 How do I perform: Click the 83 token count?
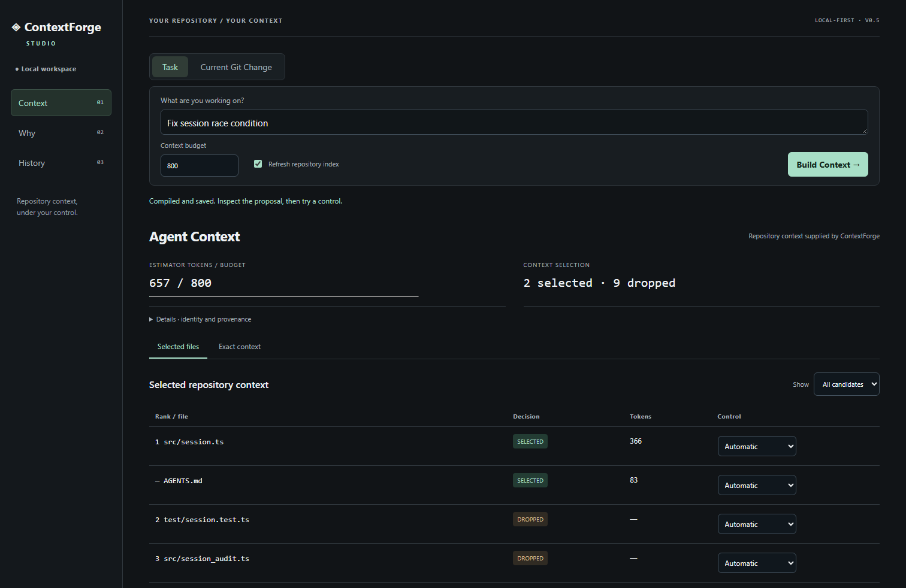634,480
